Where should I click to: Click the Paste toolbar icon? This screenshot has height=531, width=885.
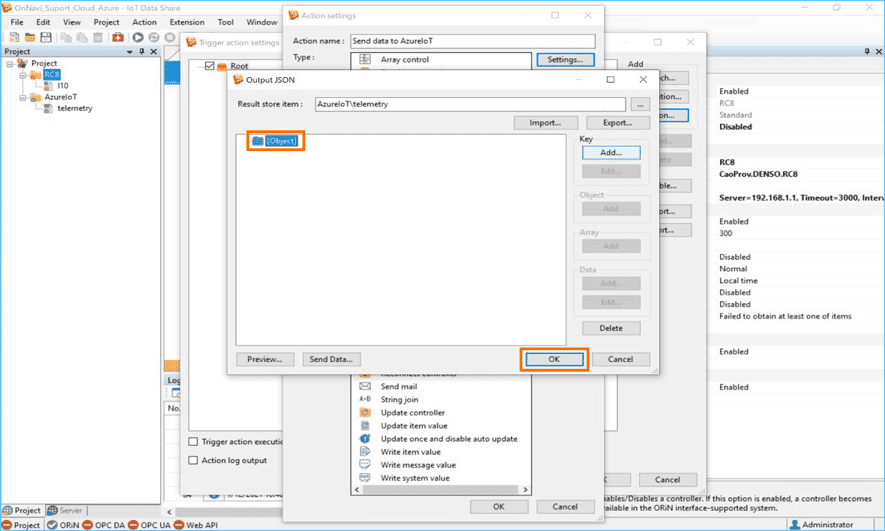tap(82, 37)
